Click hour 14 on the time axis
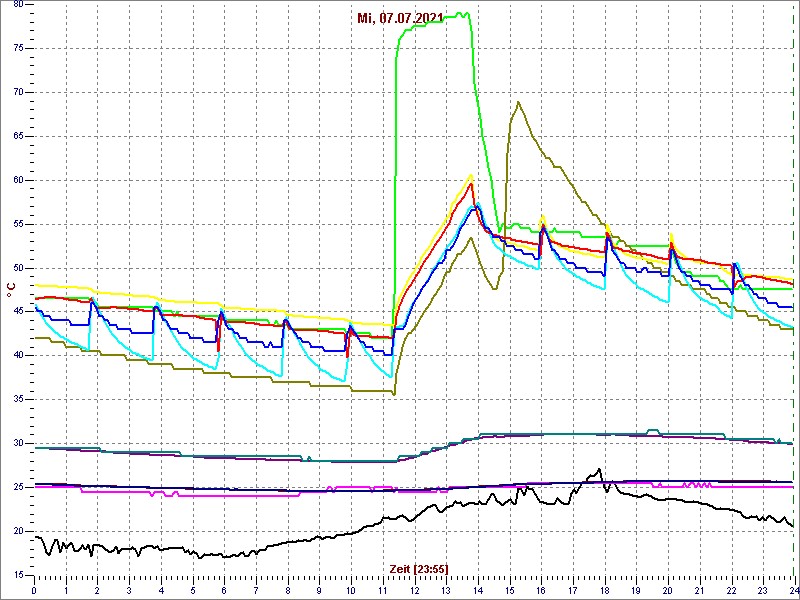Viewport: 800px width, 600px height. pos(477,590)
